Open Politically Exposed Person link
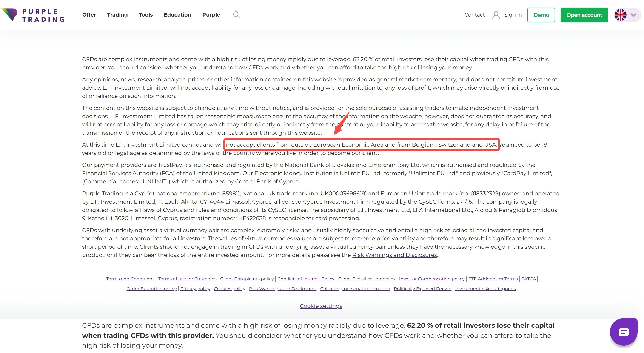 tap(423, 289)
